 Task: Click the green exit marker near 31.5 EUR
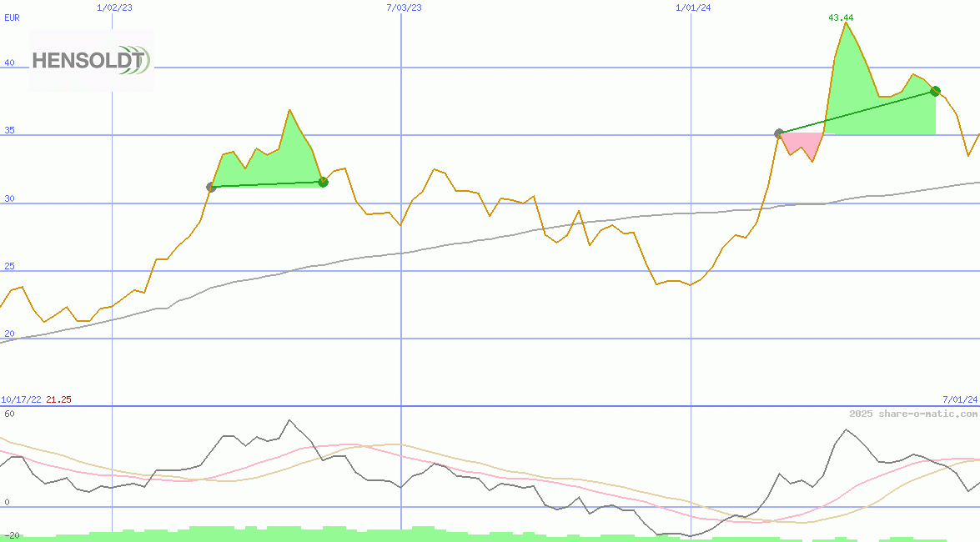point(323,182)
